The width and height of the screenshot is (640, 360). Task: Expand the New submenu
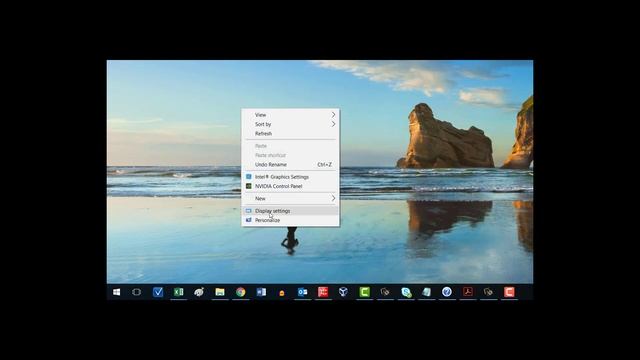[x=290, y=198]
